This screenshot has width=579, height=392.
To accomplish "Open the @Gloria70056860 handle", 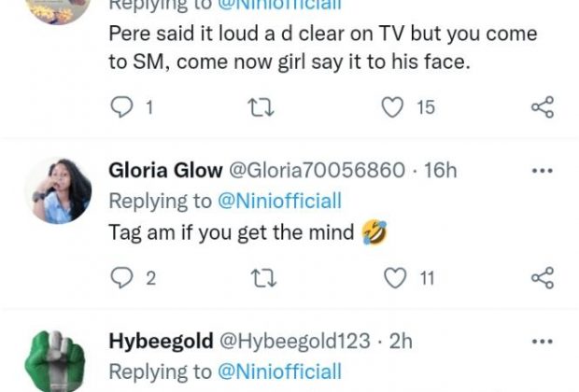I will coord(318,171).
